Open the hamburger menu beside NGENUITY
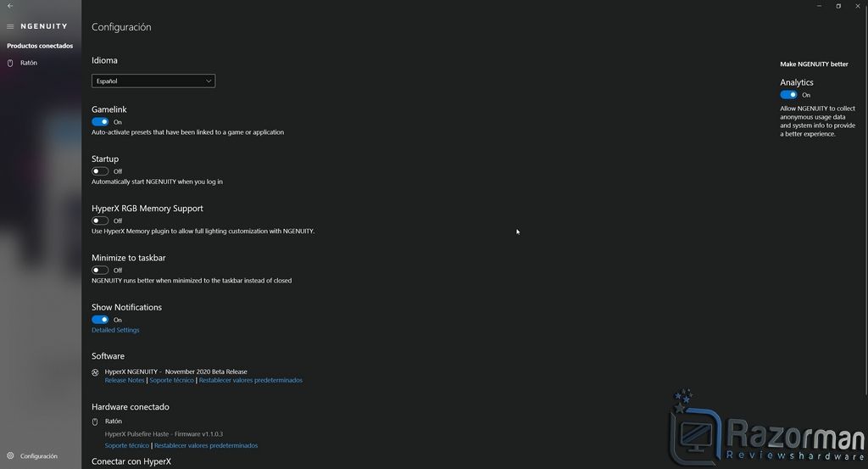This screenshot has width=868, height=469. point(10,26)
